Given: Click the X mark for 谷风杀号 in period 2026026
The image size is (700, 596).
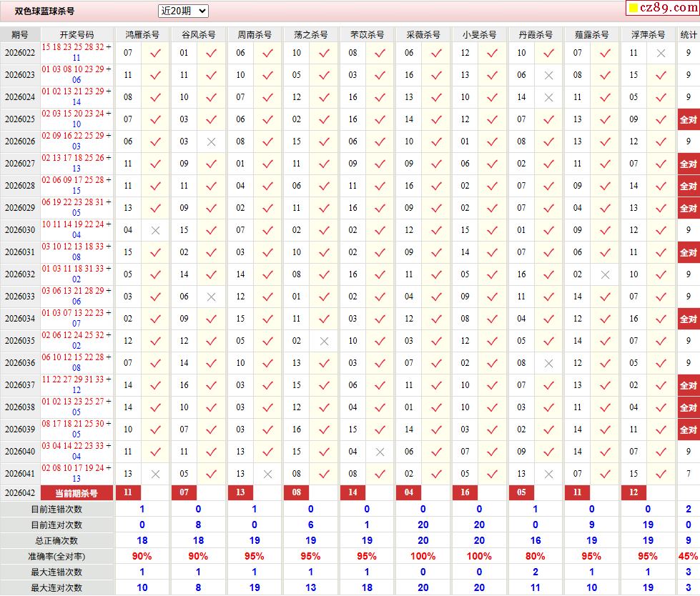Looking at the screenshot, I should click(211, 141).
